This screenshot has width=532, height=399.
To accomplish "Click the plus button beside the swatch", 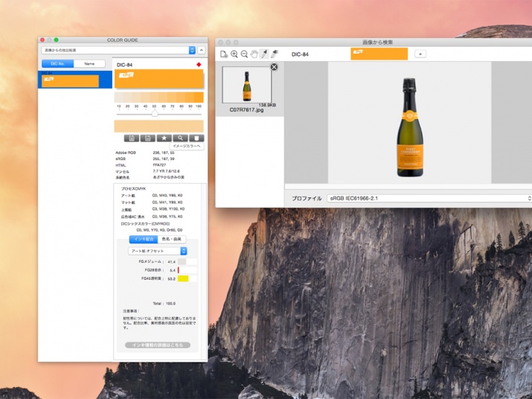I will (420, 54).
